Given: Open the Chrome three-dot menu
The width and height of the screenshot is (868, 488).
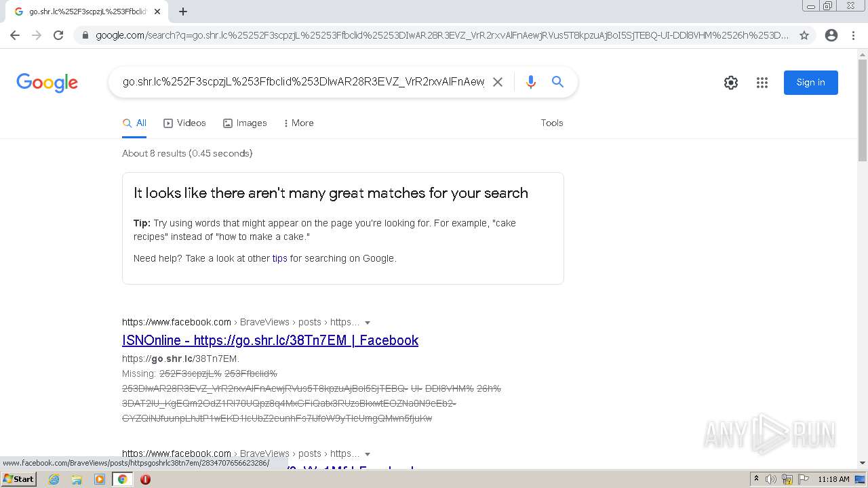Looking at the screenshot, I should tap(853, 35).
